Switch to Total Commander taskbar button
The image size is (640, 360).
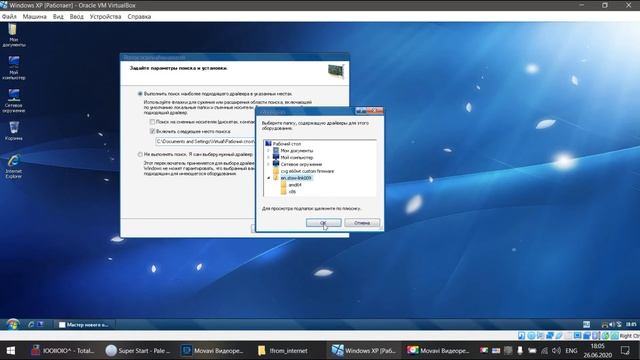click(x=64, y=351)
